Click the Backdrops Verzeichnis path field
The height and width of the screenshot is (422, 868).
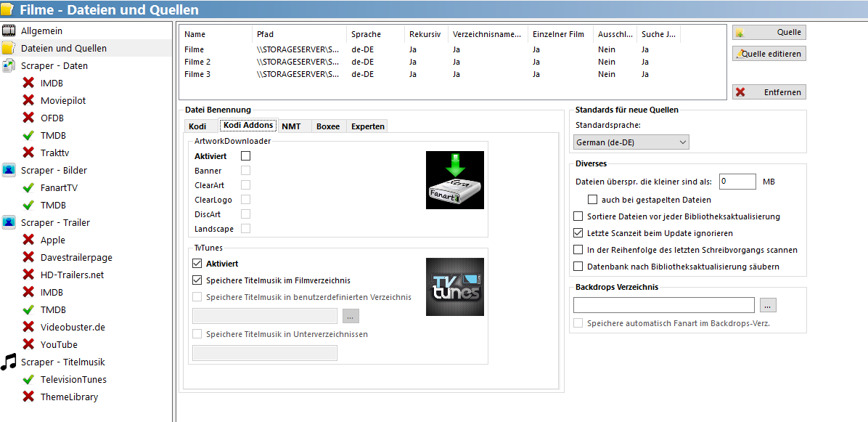(664, 305)
